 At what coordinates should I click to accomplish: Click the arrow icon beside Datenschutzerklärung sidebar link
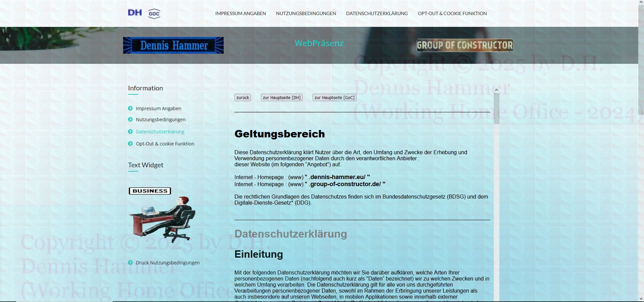[130, 131]
